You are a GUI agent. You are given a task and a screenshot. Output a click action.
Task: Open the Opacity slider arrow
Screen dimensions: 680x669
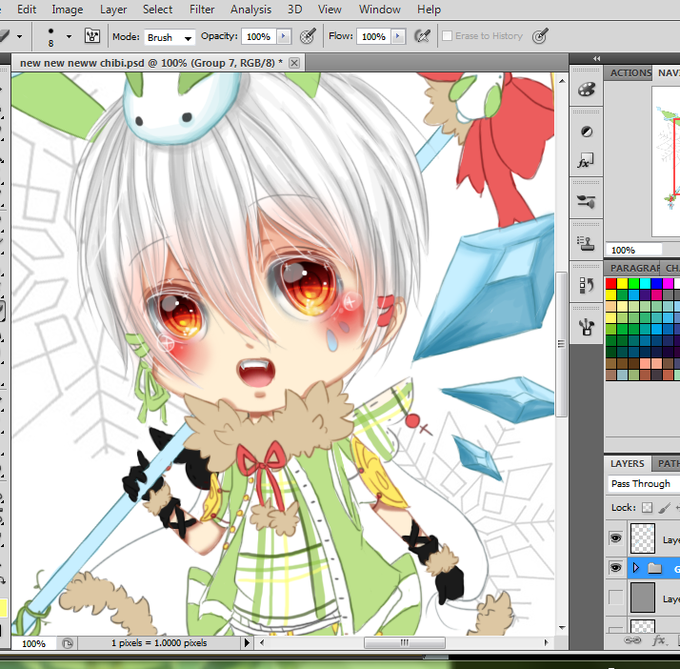pyautogui.click(x=284, y=36)
